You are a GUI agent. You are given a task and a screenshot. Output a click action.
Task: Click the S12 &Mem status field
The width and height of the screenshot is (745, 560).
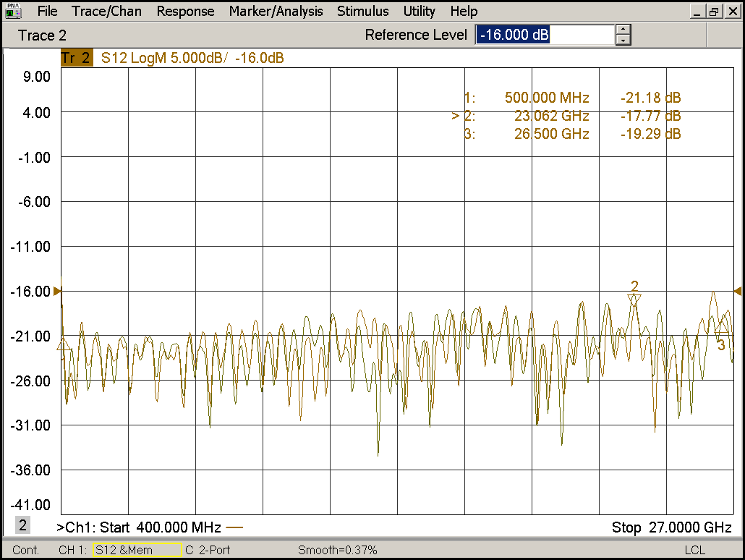coord(137,550)
